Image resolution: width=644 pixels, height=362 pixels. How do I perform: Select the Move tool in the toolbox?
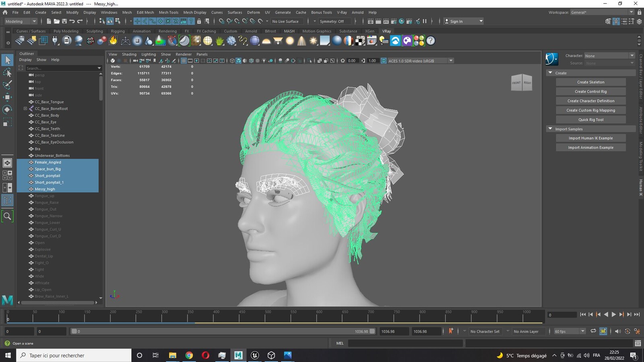(x=7, y=97)
